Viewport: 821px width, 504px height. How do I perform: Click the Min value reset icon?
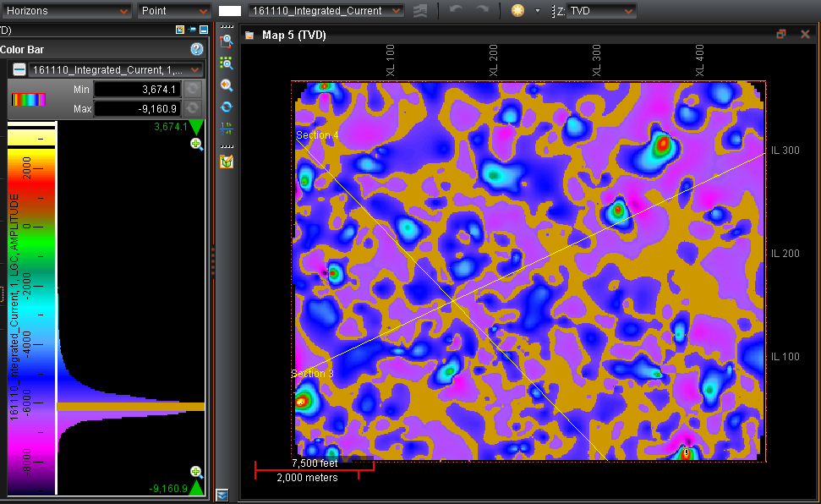193,89
